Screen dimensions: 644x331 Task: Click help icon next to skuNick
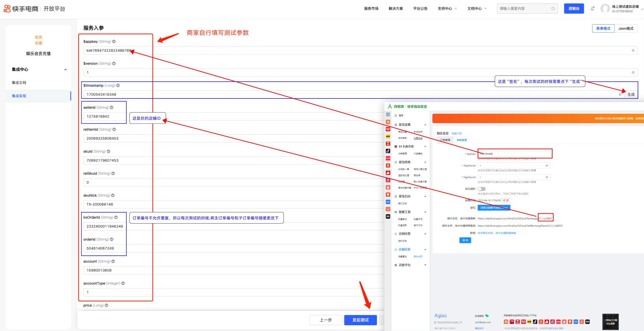[113, 196]
